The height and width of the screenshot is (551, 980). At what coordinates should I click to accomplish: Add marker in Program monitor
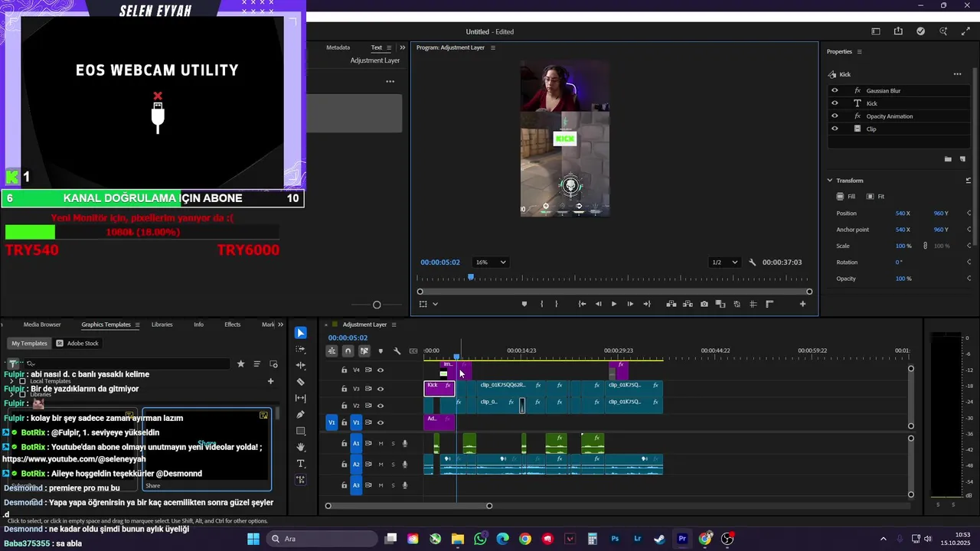click(x=524, y=304)
